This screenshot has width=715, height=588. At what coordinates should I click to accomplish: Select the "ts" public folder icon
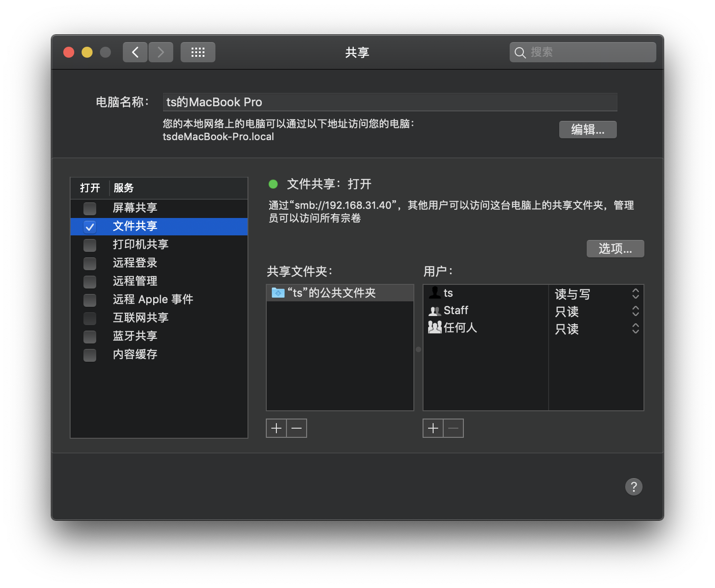278,293
